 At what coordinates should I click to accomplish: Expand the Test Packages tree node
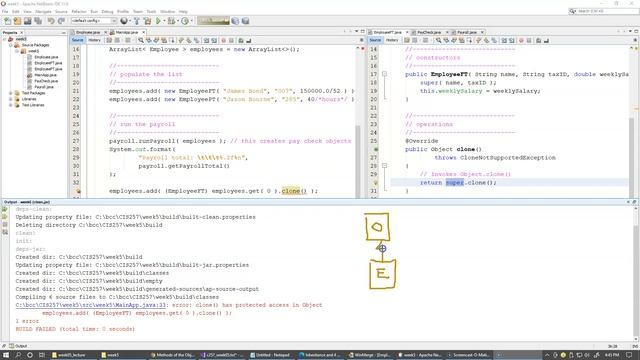(11, 93)
